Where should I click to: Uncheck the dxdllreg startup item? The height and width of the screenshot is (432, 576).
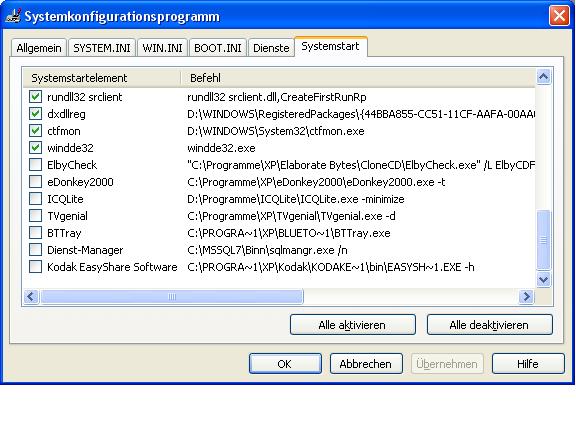[x=35, y=114]
